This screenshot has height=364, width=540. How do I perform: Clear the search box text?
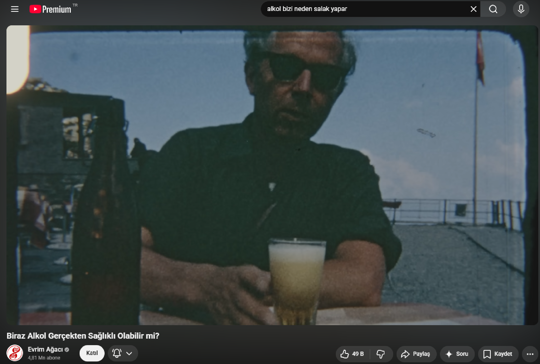(x=474, y=9)
